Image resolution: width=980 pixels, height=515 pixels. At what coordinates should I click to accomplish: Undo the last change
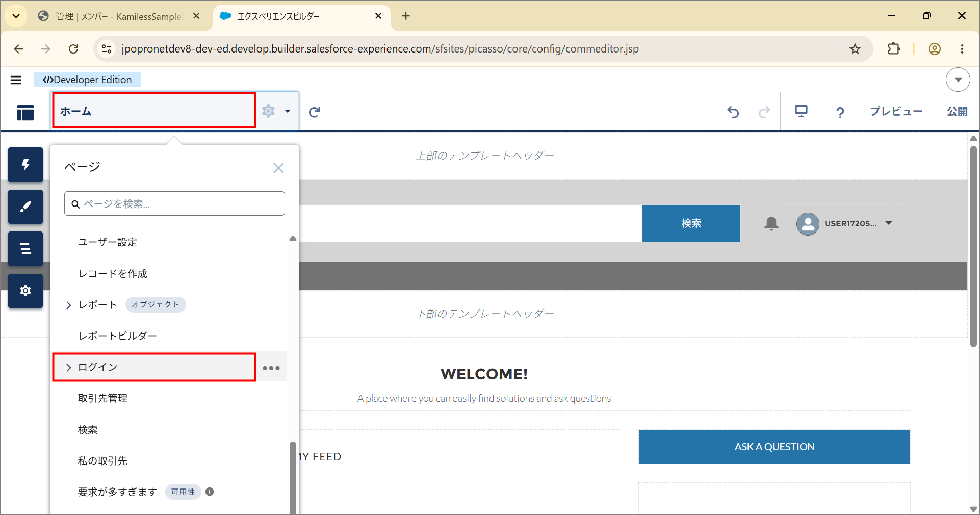(733, 112)
